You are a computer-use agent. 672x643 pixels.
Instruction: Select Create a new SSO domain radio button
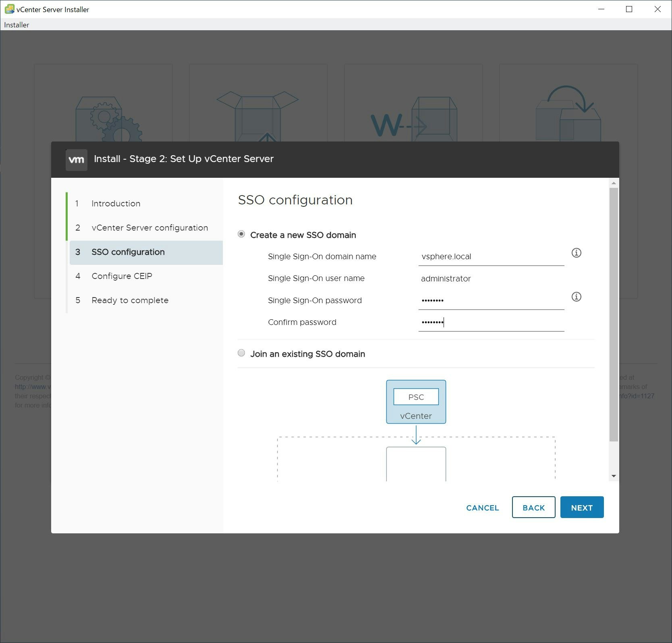(241, 234)
